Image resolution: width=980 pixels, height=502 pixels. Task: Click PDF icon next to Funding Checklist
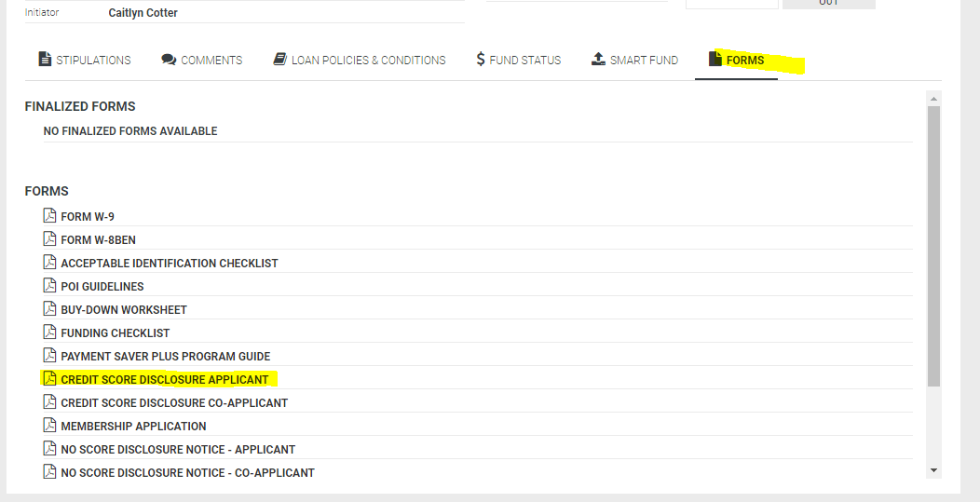click(49, 332)
